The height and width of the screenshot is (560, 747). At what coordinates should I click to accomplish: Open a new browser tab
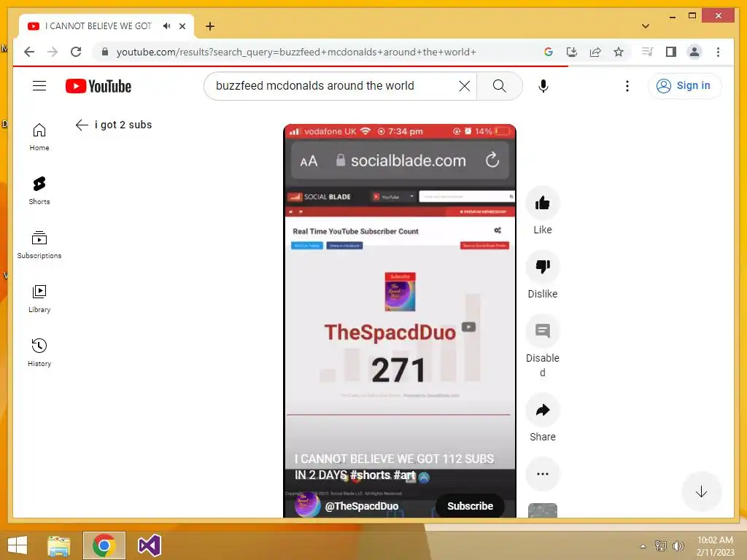point(210,26)
